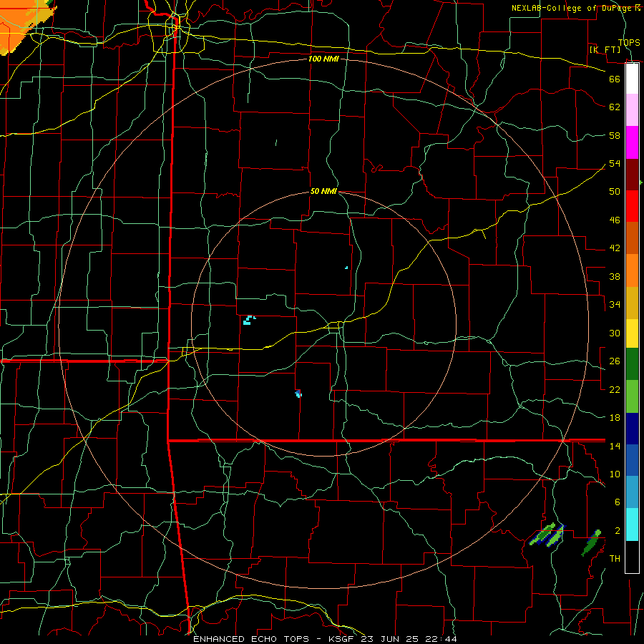Click the gold legend swatch near 34
This screenshot has width=644, height=644.
coord(632,303)
